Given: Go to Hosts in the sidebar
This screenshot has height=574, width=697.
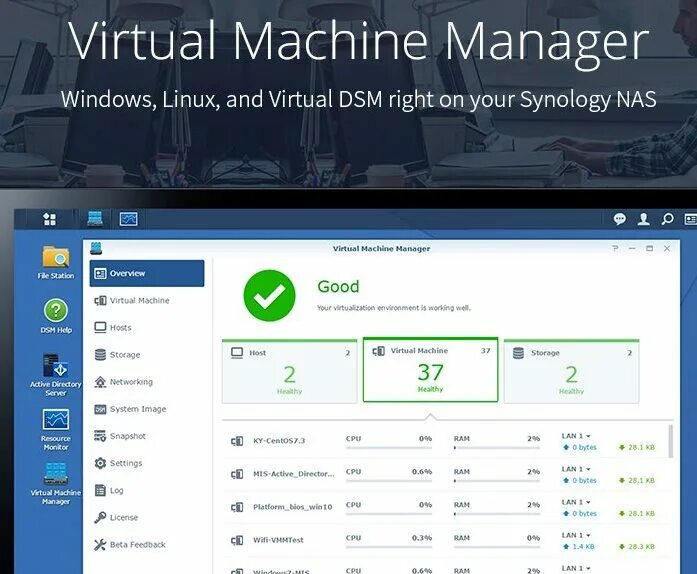Looking at the screenshot, I should (147, 328).
